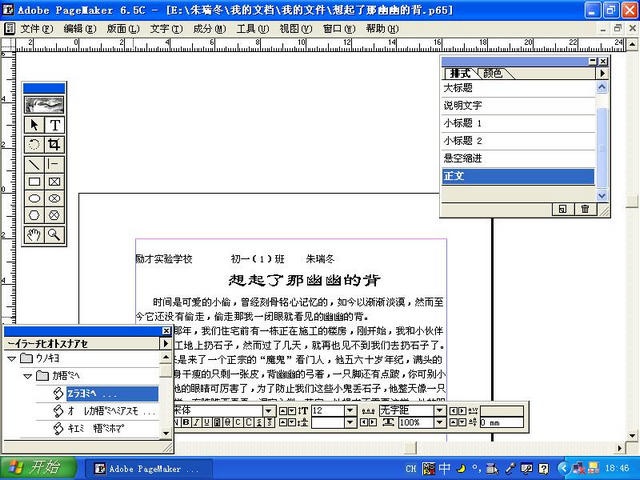The width and height of the screenshot is (640, 480).
Task: Switch to the 颜色 tab in palette
Action: [x=493, y=73]
